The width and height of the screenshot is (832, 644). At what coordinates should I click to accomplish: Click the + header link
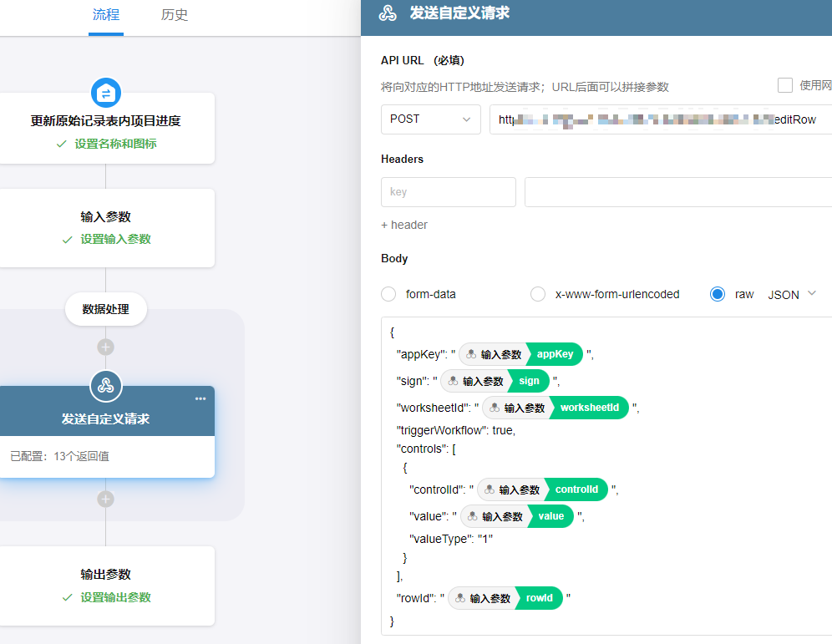click(x=404, y=225)
